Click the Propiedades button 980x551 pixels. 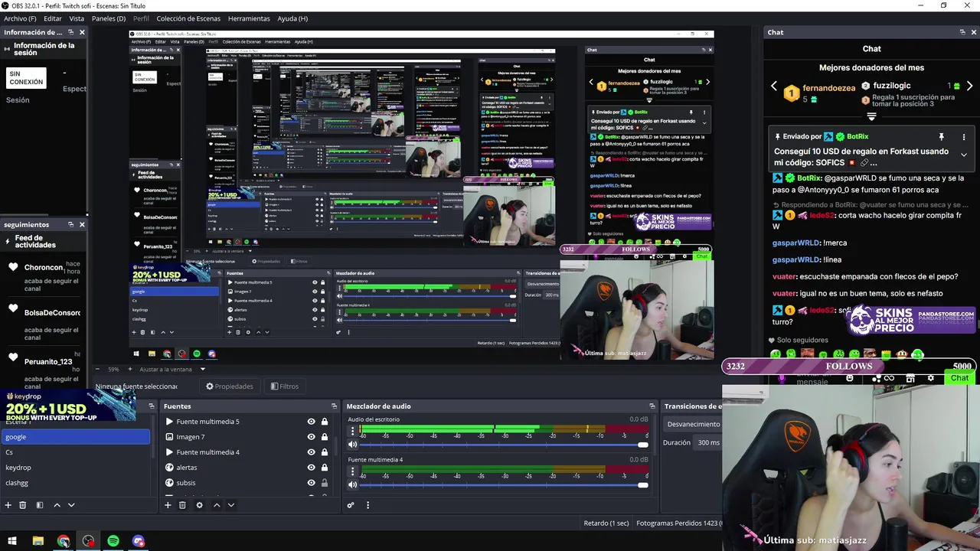coord(229,386)
